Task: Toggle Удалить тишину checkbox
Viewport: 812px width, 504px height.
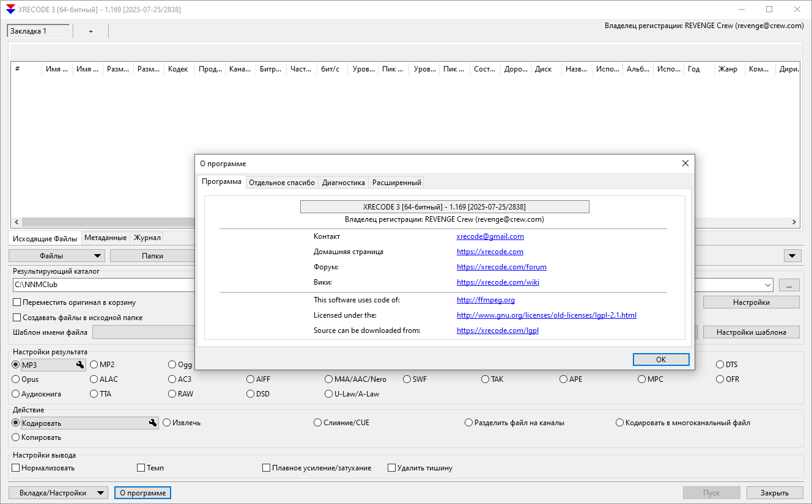Action: coord(391,468)
